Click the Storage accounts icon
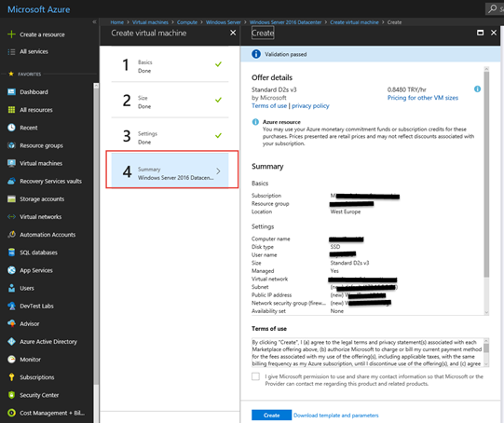The width and height of the screenshot is (504, 423). point(11,199)
